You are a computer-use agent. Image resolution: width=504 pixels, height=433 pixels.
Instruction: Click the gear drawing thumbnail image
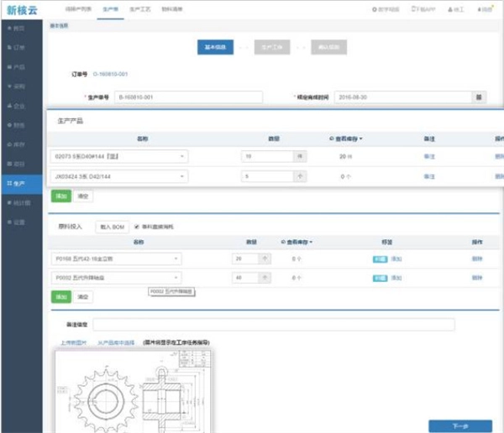pyautogui.click(x=134, y=390)
